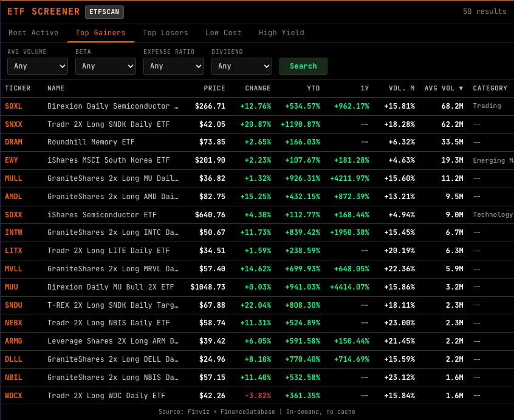Click the Trading category cell
Viewport: 514px width, 420px height.
pyautogui.click(x=487, y=106)
